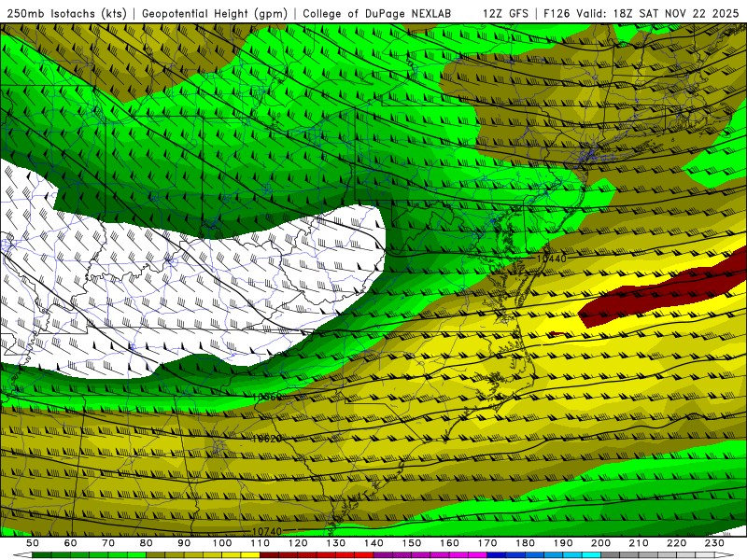The height and width of the screenshot is (560, 747).
Task: Click the 150 value on the color scale
Action: [x=412, y=543]
